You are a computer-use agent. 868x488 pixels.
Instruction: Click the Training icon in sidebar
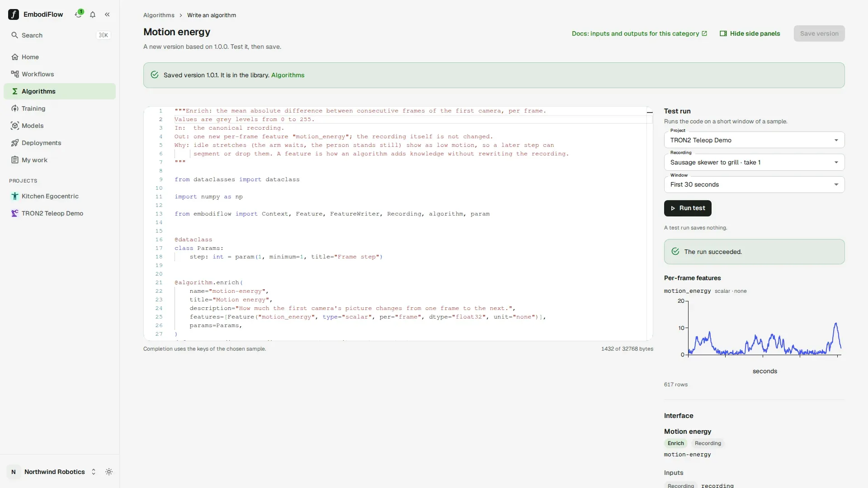(15, 108)
